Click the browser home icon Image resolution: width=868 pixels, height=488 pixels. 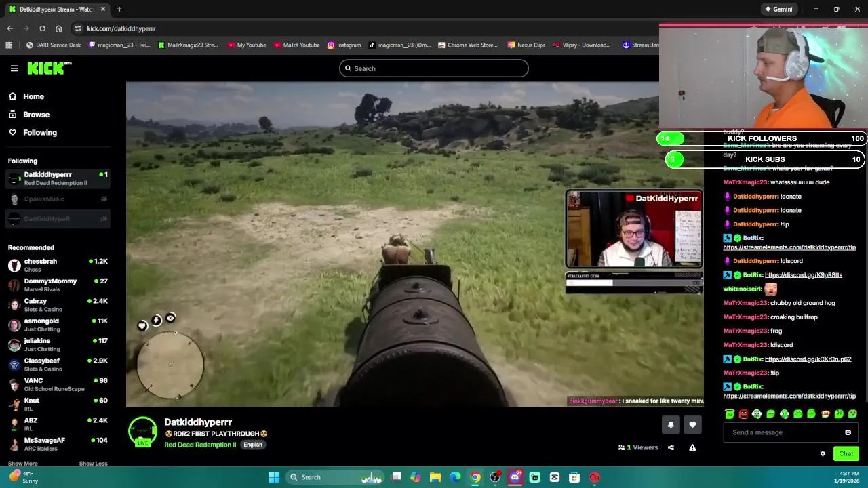tap(58, 28)
